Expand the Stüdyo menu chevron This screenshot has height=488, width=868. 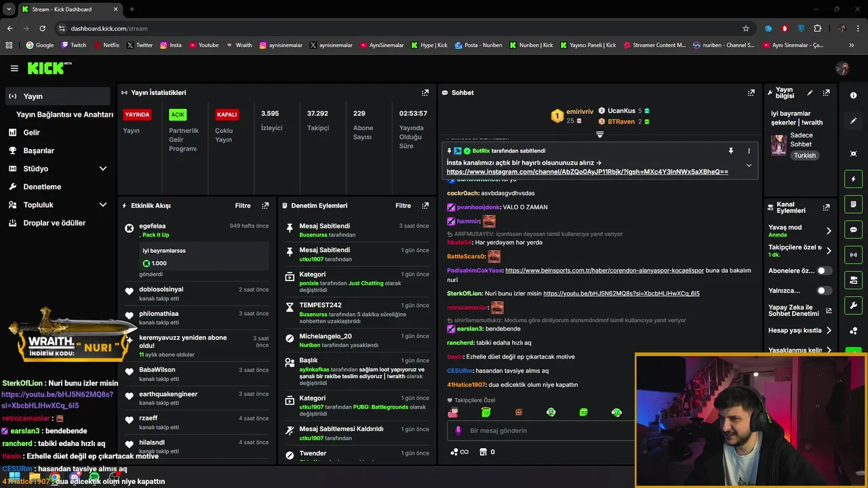103,169
